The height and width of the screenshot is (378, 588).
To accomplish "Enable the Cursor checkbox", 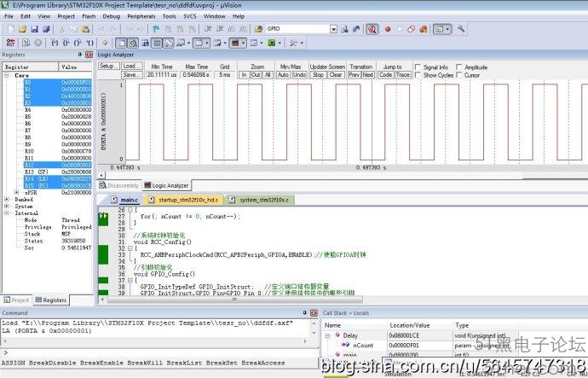I will point(458,75).
